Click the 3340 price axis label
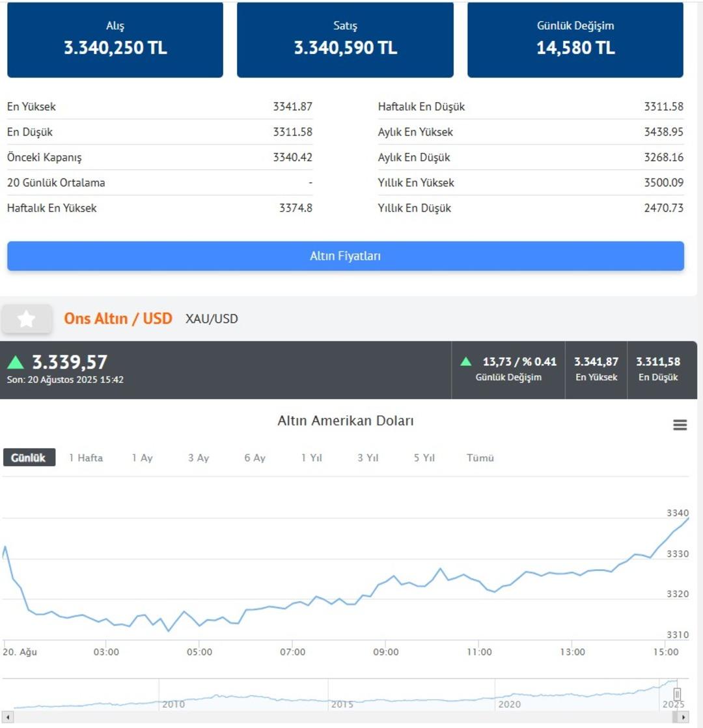 (x=678, y=513)
